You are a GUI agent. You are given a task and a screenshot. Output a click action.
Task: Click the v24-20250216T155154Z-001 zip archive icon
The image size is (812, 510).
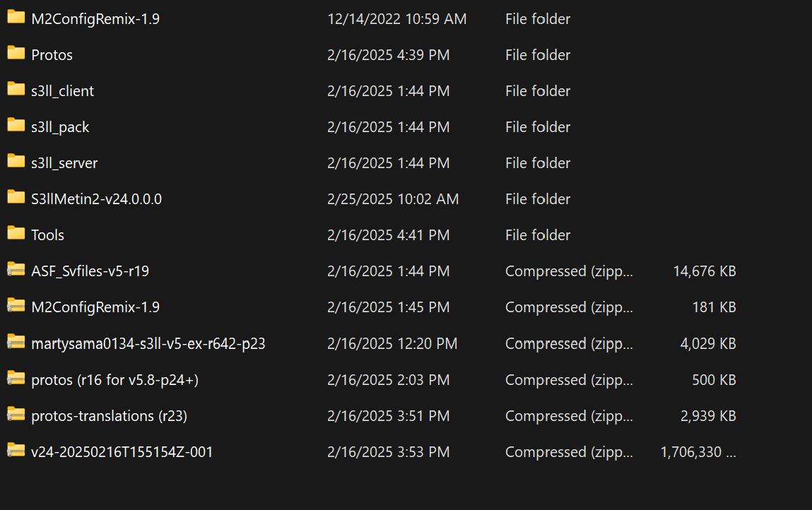[x=16, y=451]
